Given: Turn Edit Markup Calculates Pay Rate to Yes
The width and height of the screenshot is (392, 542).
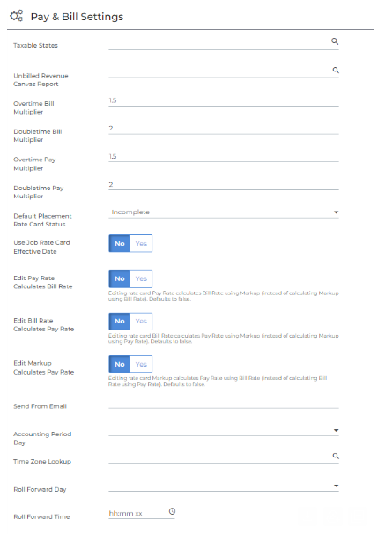Looking at the screenshot, I should [x=141, y=364].
